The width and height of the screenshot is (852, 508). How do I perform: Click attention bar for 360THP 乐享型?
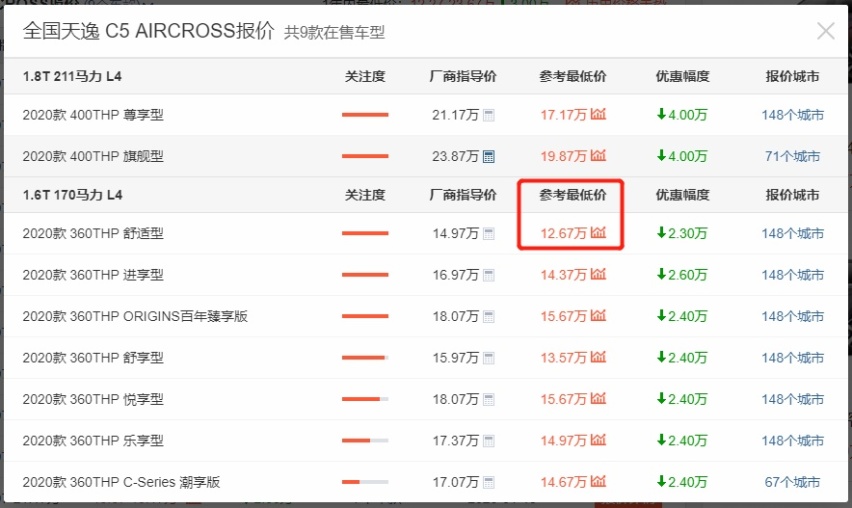[365, 441]
